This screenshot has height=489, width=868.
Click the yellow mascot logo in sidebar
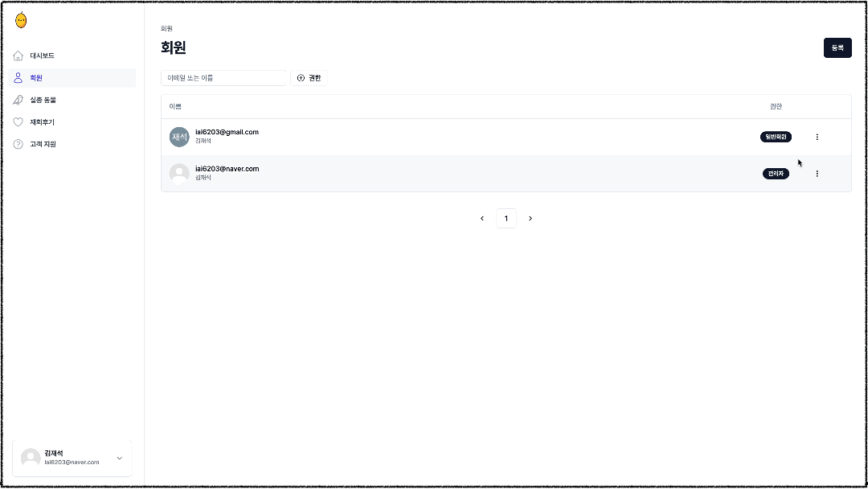(21, 21)
